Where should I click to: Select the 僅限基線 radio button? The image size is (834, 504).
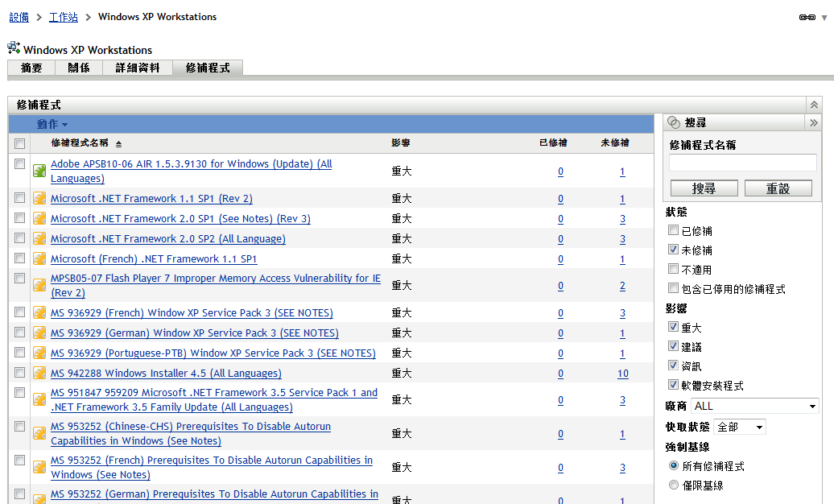point(674,485)
